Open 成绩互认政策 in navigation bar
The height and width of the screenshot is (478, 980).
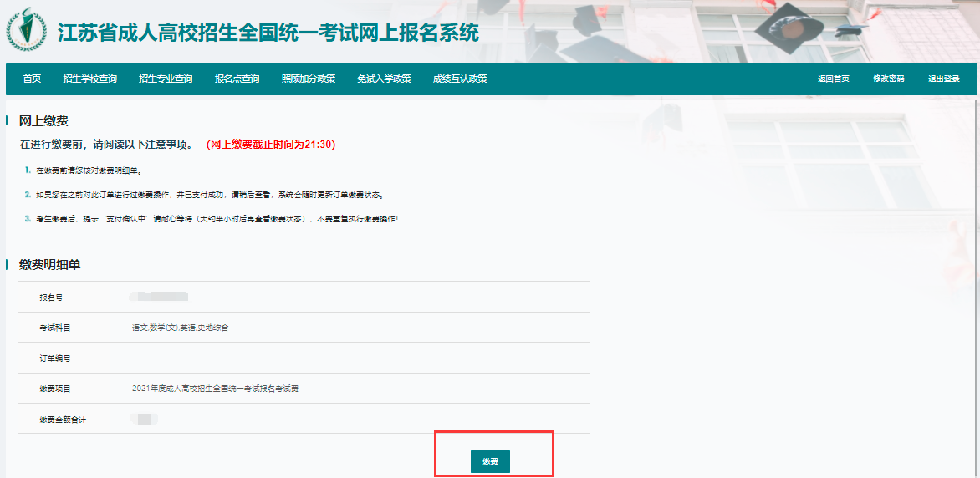459,79
